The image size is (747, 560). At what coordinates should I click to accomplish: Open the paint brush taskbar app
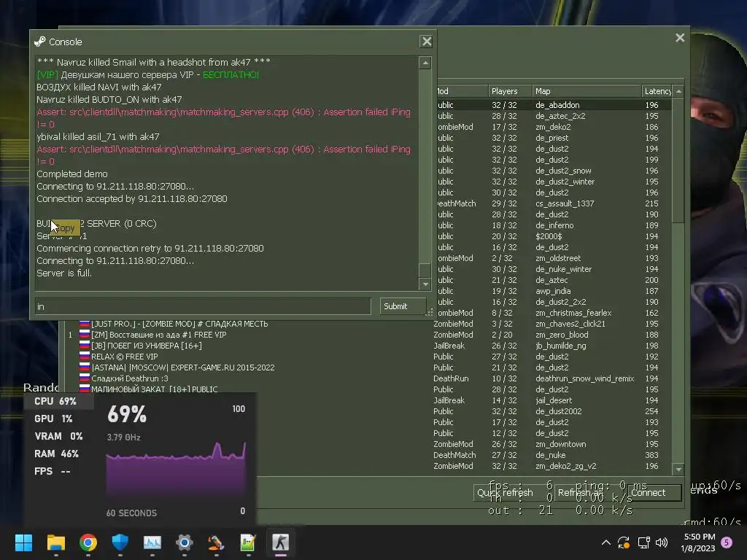(x=216, y=542)
